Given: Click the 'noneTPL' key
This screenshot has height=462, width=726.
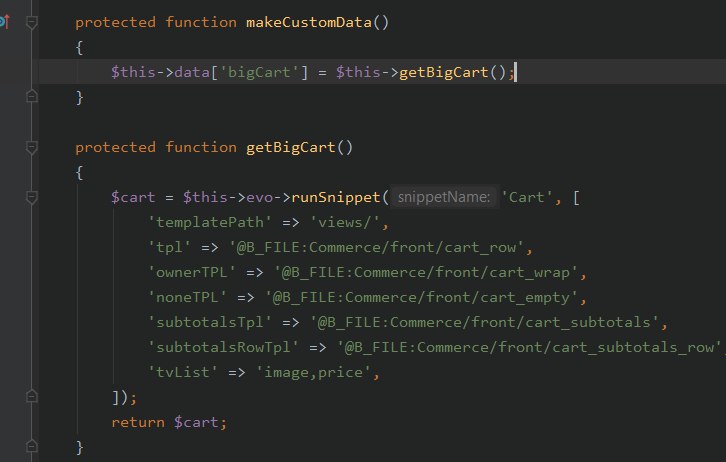Looking at the screenshot, I should [x=187, y=297].
